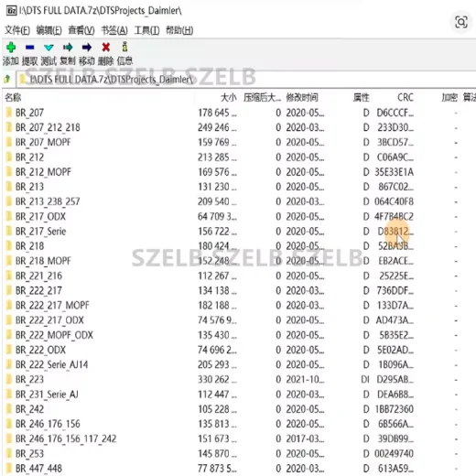Select the BR_222_MOPF_ODX folder
The height and width of the screenshot is (476, 476).
click(54, 335)
